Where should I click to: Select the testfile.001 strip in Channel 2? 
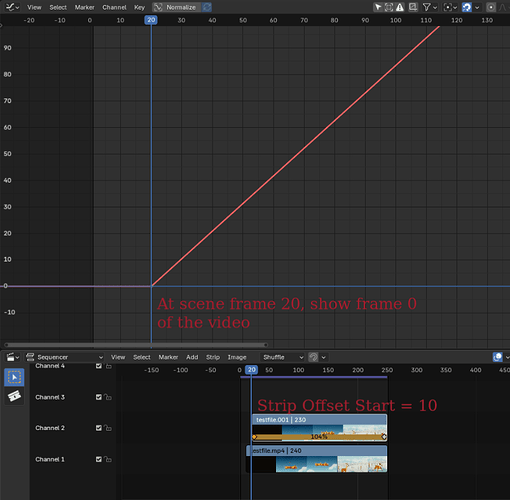[x=320, y=428]
